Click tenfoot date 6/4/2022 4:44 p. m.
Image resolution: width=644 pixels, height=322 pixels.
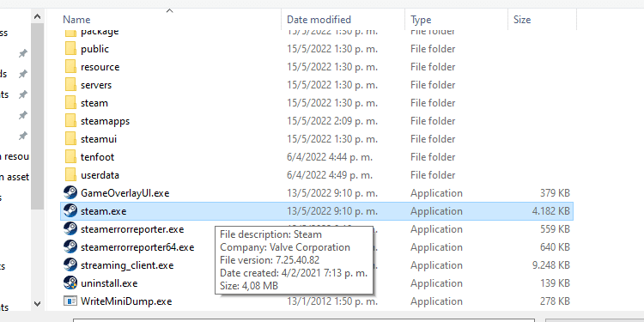(x=330, y=157)
